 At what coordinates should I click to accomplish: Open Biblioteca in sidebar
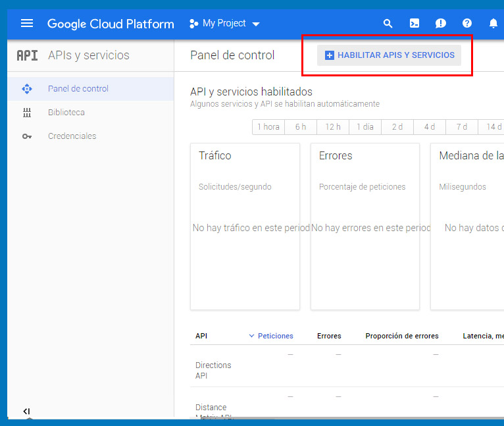tap(91, 113)
